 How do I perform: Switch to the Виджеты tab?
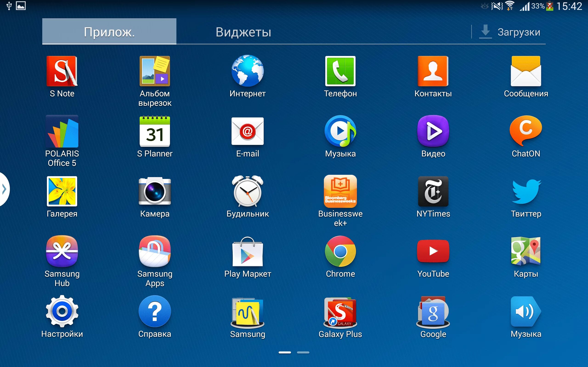(x=243, y=32)
